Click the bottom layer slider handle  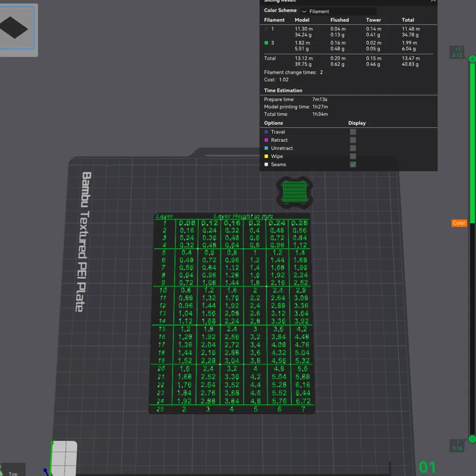[472, 439]
